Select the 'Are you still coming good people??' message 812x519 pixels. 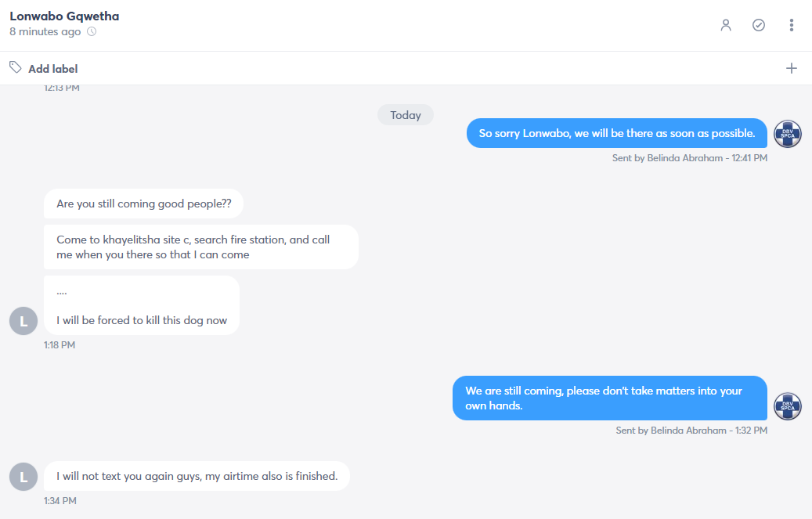click(143, 204)
